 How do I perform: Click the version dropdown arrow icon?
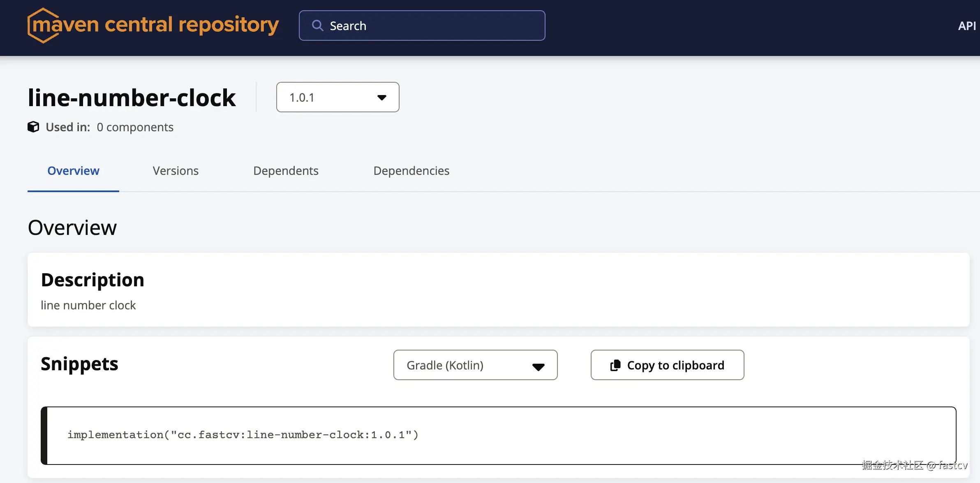381,98
